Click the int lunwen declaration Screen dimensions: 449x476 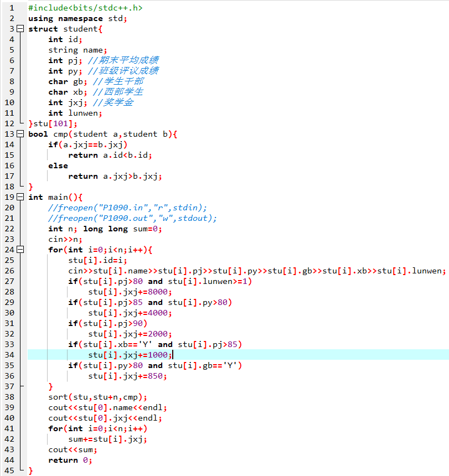pos(75,113)
